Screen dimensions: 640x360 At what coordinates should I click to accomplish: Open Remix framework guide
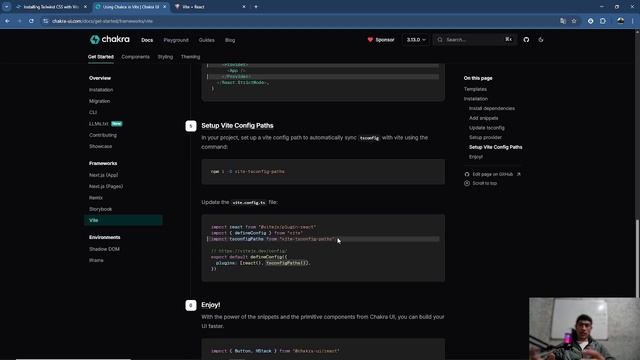pos(96,198)
